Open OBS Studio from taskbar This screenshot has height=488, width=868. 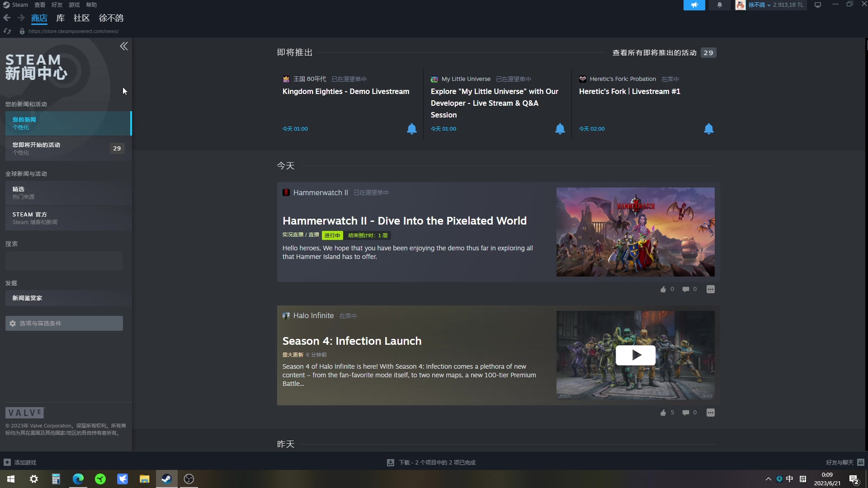189,479
